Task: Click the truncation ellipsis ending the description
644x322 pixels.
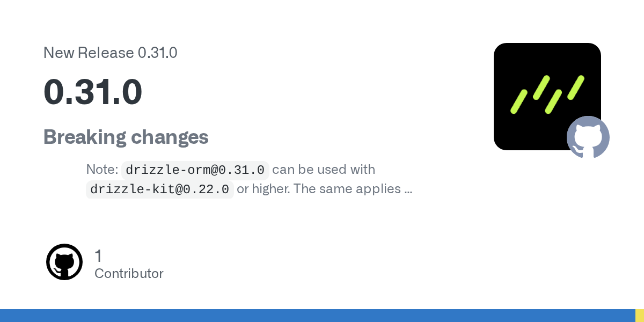Action: point(408,190)
